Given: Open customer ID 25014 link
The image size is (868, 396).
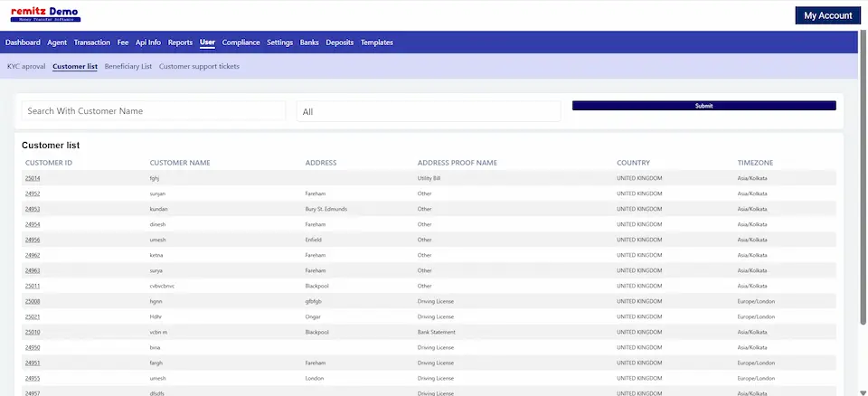Looking at the screenshot, I should [33, 179].
